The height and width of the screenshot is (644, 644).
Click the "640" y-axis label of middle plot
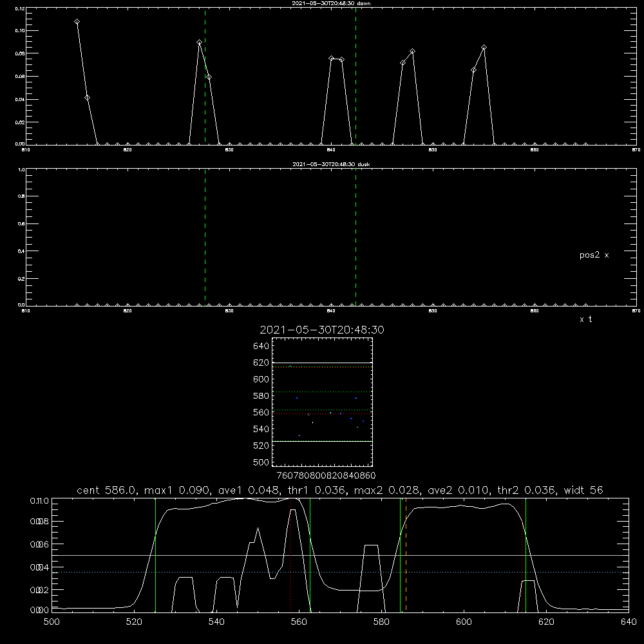click(261, 346)
